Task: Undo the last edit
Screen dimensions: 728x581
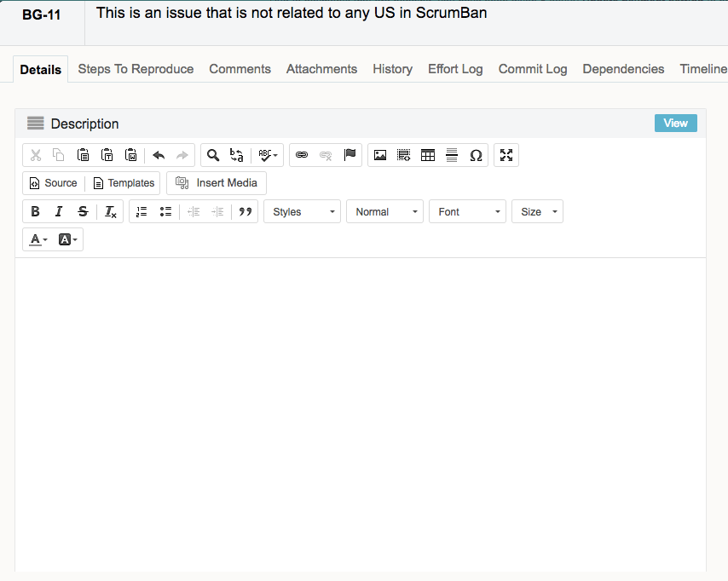Action: [x=159, y=155]
